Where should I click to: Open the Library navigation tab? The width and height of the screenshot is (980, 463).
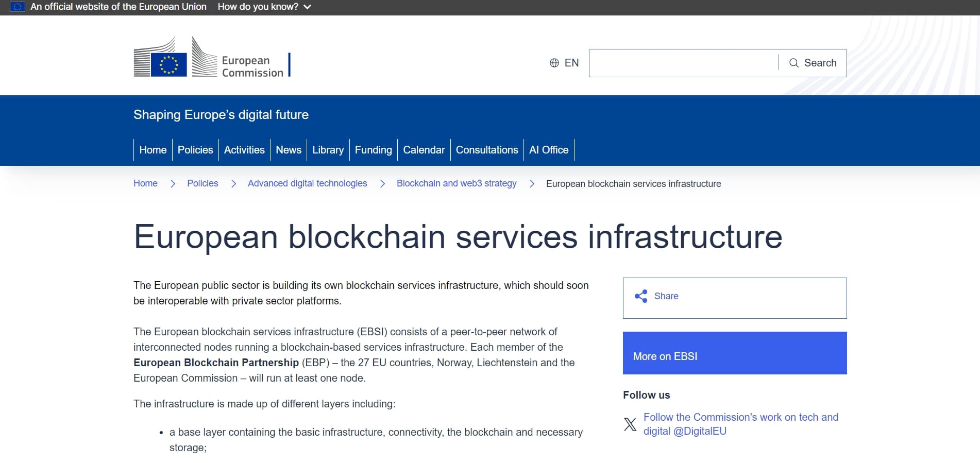[x=328, y=150]
